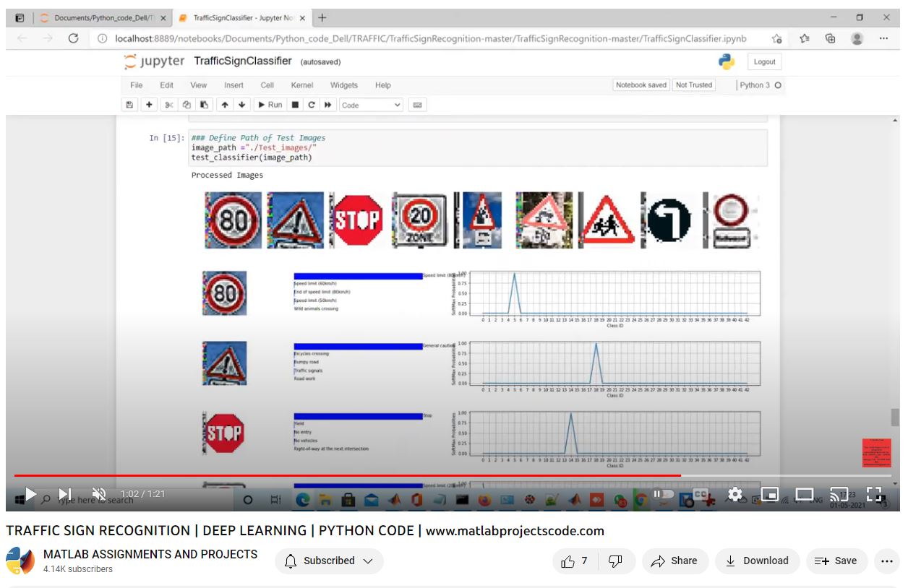Screen dimensions: 908x588
Task: Open the Jupyter Help menu
Action: click(x=383, y=85)
